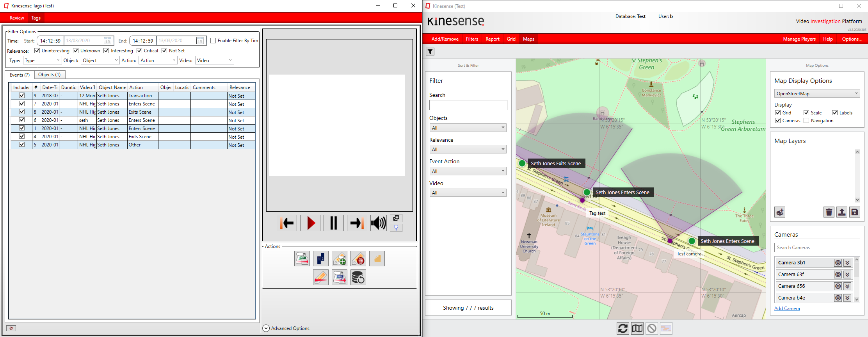The width and height of the screenshot is (868, 337).
Task: Open the Options... menu button
Action: click(852, 39)
